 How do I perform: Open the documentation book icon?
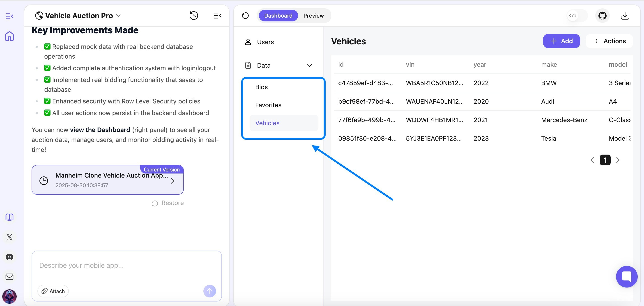click(x=9, y=217)
